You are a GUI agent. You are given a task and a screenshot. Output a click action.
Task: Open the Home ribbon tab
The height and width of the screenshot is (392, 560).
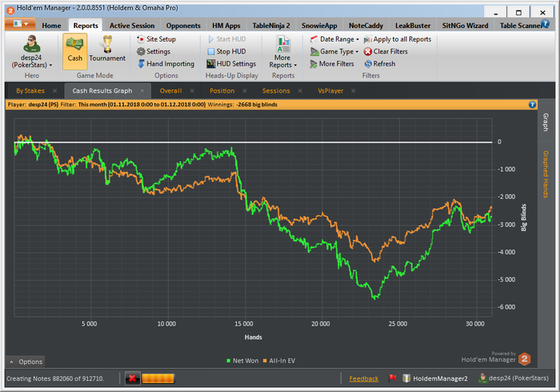point(51,26)
